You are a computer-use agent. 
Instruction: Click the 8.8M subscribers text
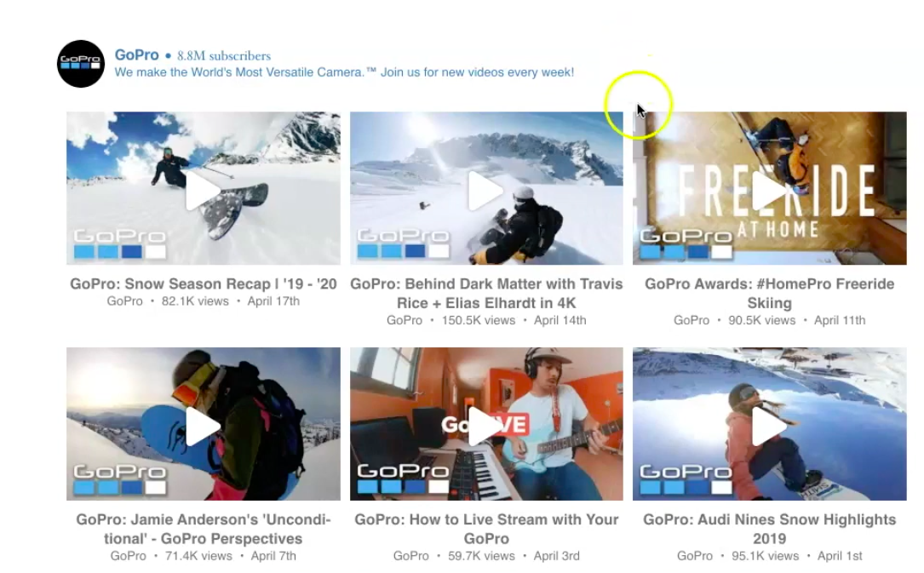tap(224, 56)
